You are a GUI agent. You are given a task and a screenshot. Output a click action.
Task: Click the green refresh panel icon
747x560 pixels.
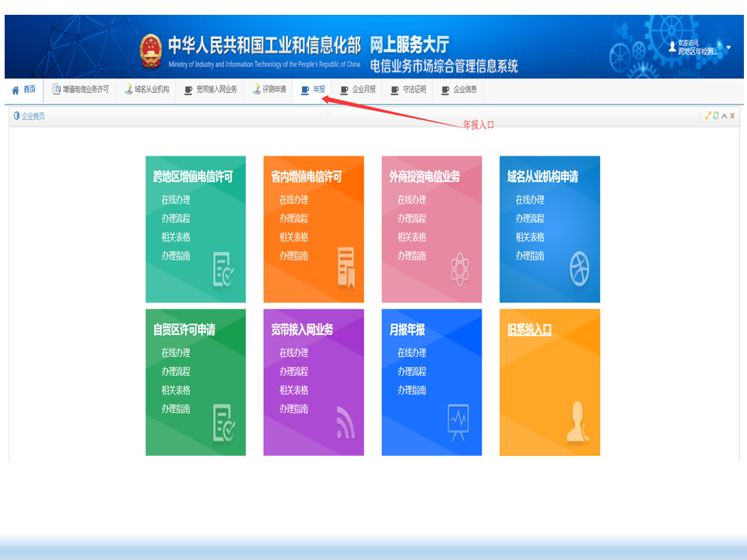point(716,116)
